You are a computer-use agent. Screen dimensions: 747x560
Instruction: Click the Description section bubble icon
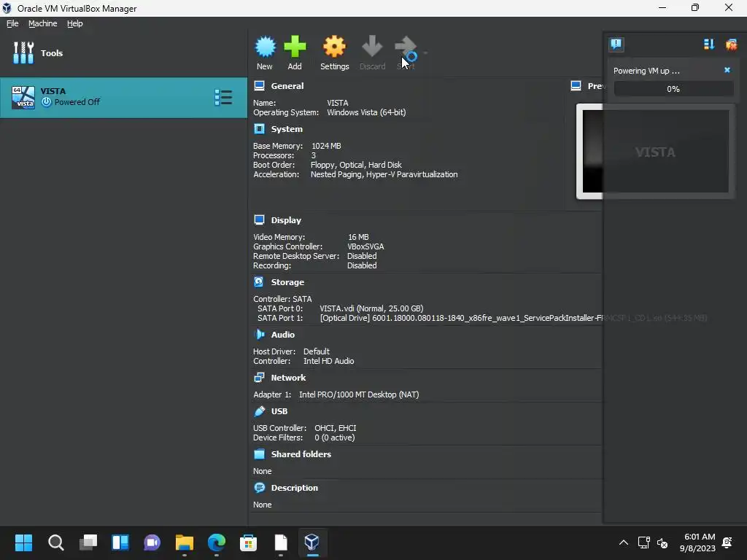tap(259, 488)
